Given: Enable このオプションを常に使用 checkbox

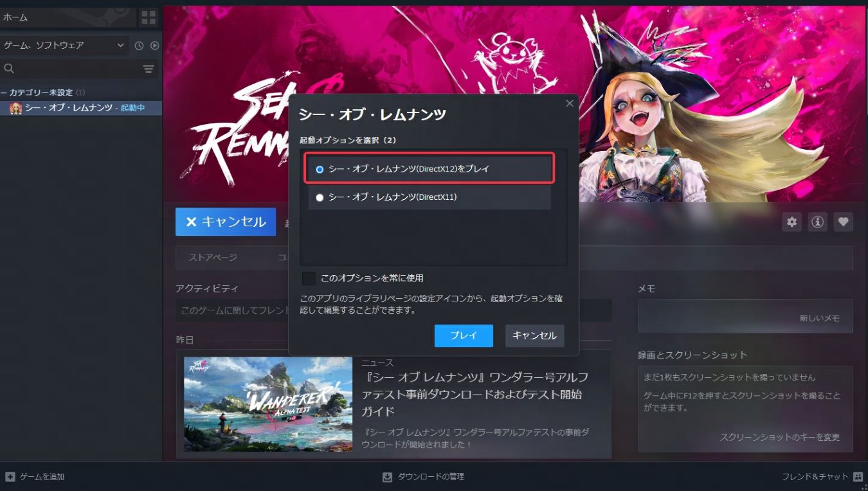Looking at the screenshot, I should (x=309, y=278).
